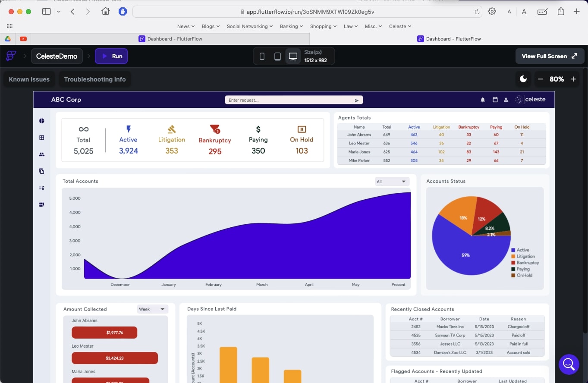Submit request with the send arrow
The image size is (588, 383).
pyautogui.click(x=357, y=100)
